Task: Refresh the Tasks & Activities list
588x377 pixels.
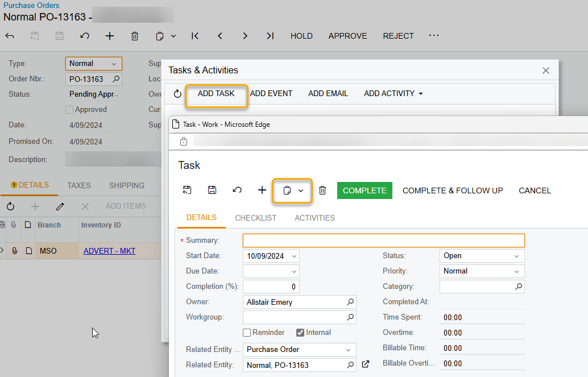Action: (x=177, y=93)
